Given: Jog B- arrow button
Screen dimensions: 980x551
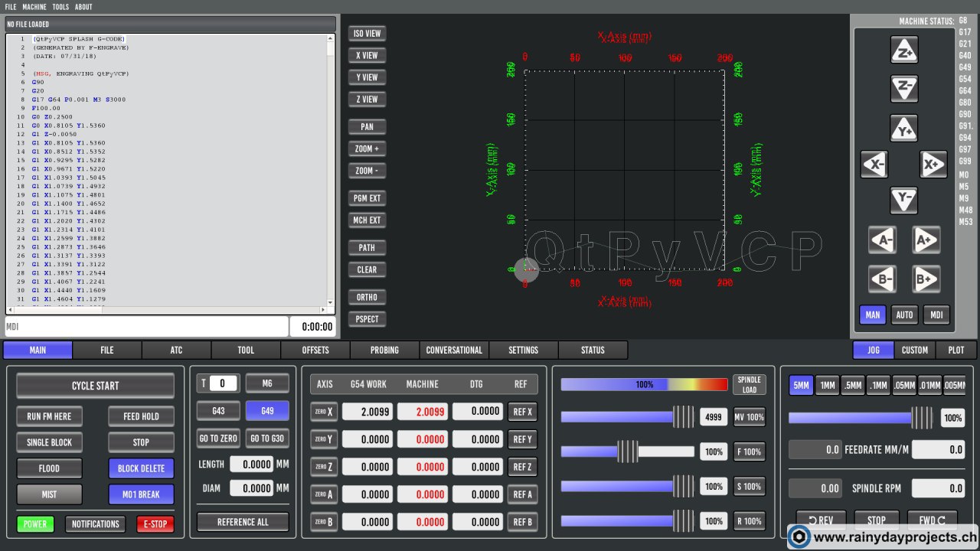Looking at the screenshot, I should (x=882, y=279).
